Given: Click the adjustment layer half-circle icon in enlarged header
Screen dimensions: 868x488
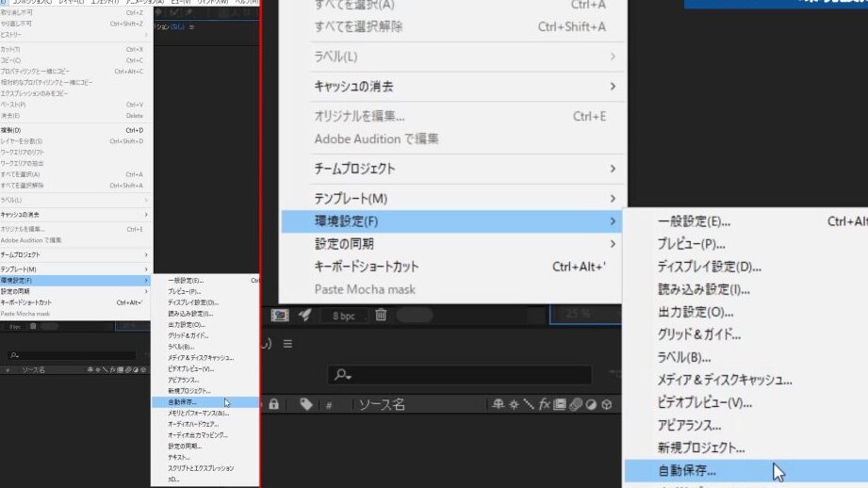Looking at the screenshot, I should [591, 404].
